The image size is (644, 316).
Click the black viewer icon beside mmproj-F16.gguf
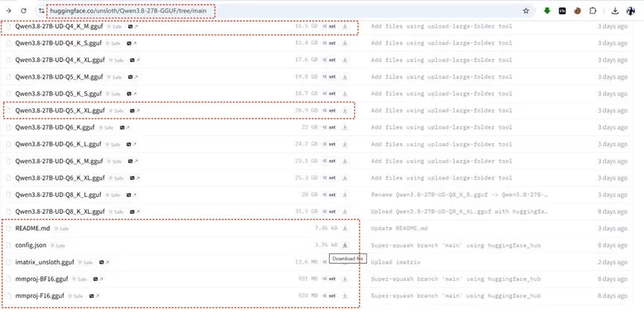point(94,296)
